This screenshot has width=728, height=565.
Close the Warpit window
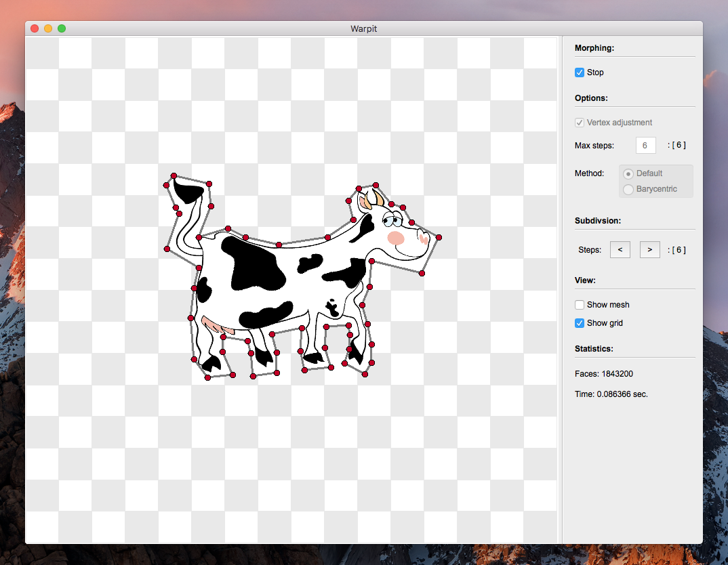35,28
